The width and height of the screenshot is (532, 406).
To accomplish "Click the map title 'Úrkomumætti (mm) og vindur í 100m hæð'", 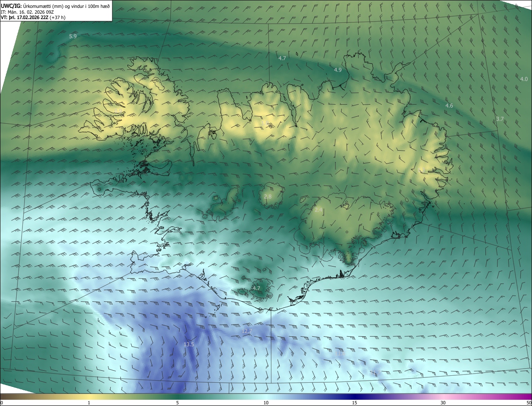I will click(x=66, y=6).
